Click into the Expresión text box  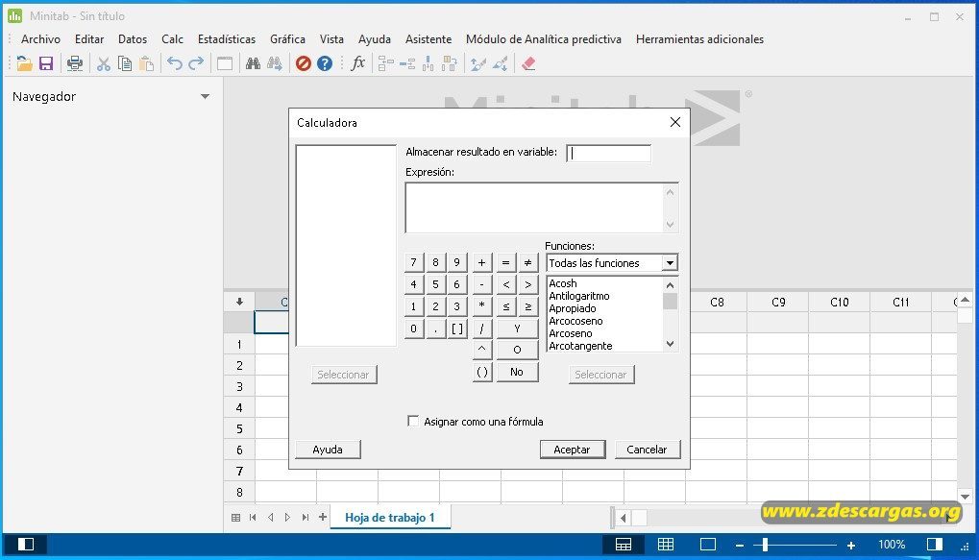click(535, 207)
